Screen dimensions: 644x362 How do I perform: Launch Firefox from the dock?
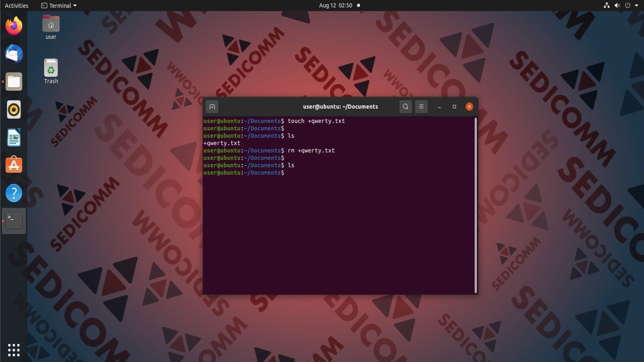(x=14, y=26)
